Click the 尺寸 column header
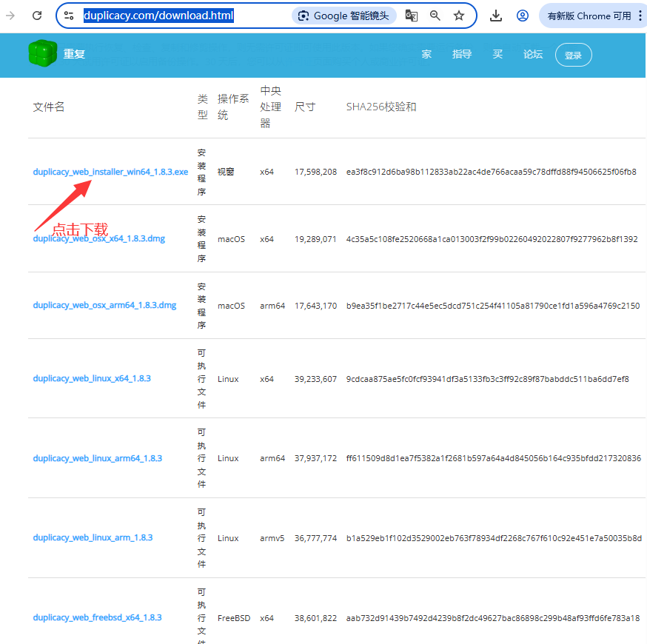This screenshot has width=647, height=644. pyautogui.click(x=304, y=107)
